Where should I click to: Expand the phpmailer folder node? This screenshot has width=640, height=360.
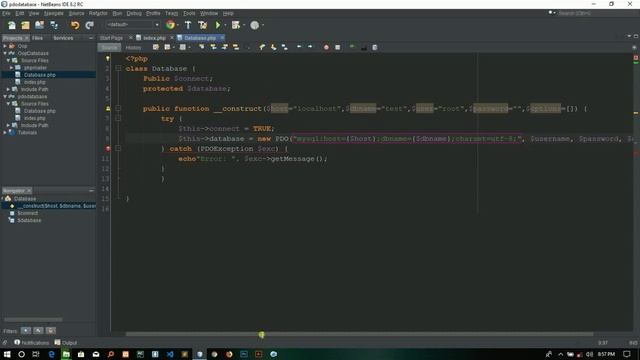pyautogui.click(x=11, y=68)
